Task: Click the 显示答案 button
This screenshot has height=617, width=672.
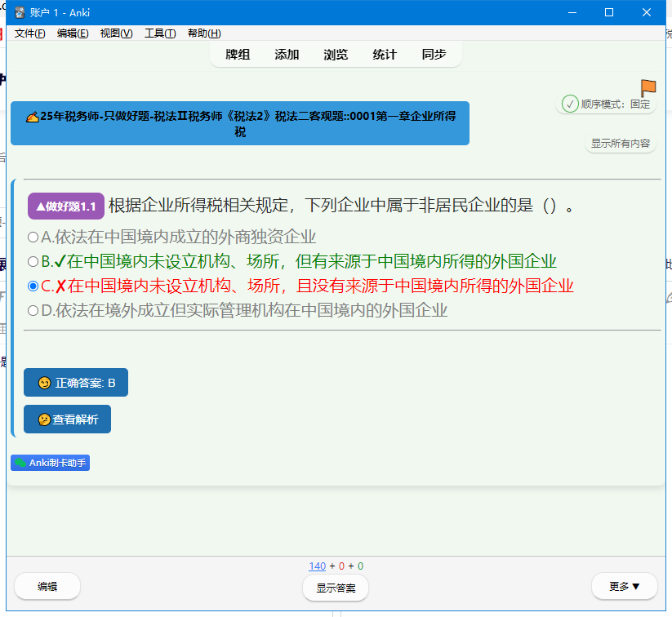Action: click(336, 588)
